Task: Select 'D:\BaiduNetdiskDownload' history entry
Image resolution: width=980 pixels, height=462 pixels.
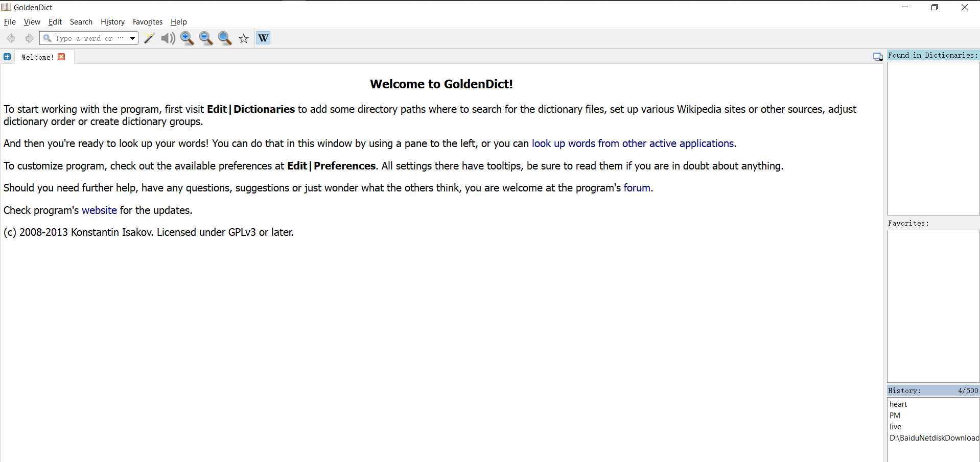Action: (x=934, y=438)
